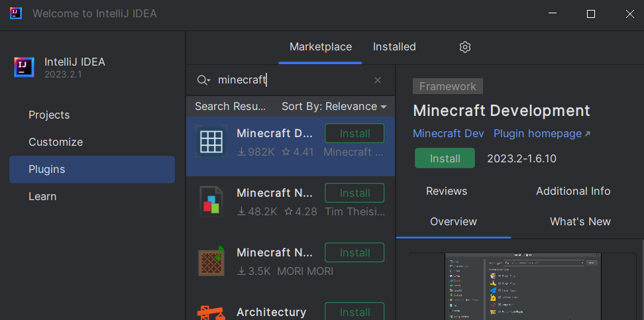Maximize the IntelliJ welcome window
The width and height of the screenshot is (644, 320).
591,14
